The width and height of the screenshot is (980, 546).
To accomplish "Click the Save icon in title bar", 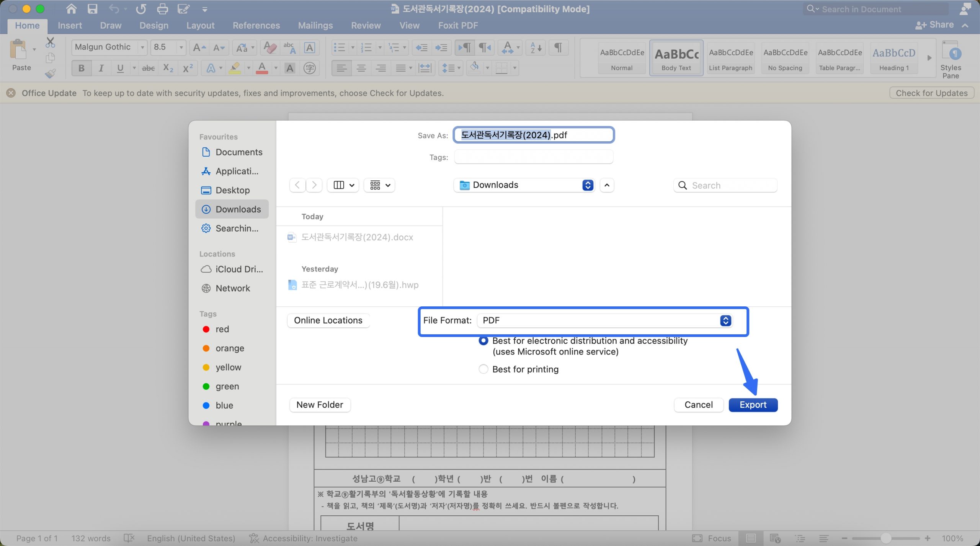I will (x=92, y=9).
